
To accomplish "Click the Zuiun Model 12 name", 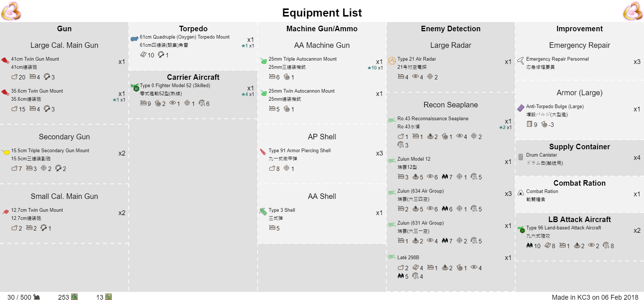I will pyautogui.click(x=414, y=159).
